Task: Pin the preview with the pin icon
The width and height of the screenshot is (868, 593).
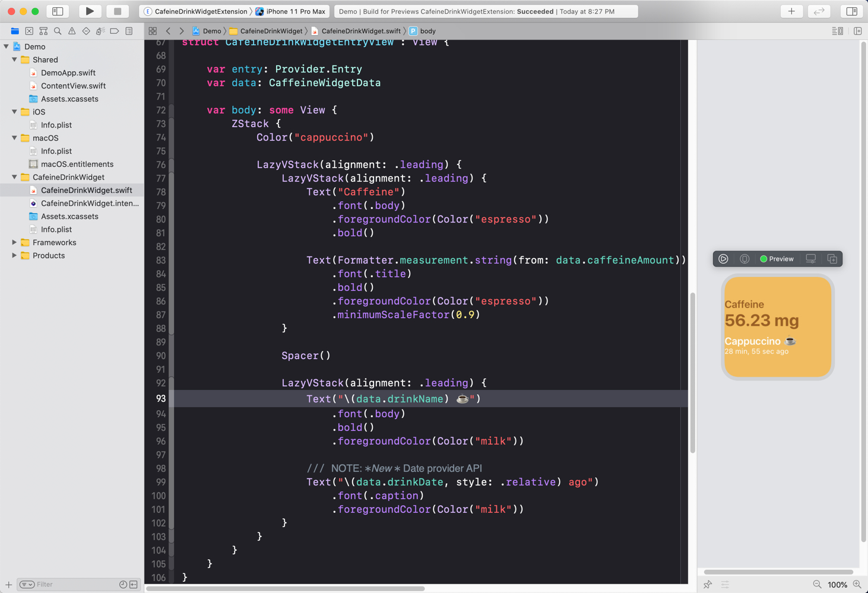Action: tap(708, 585)
